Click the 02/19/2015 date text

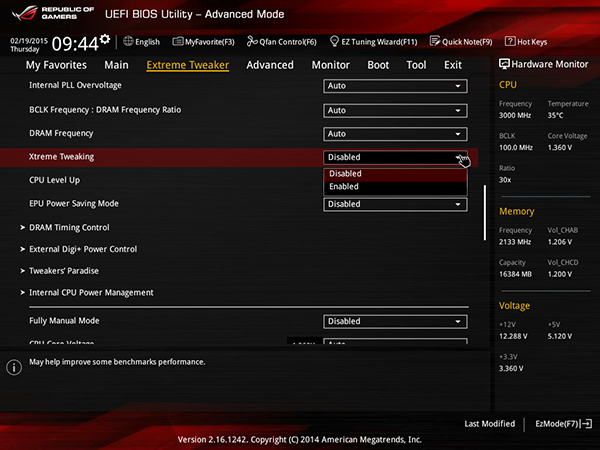pyautogui.click(x=29, y=41)
